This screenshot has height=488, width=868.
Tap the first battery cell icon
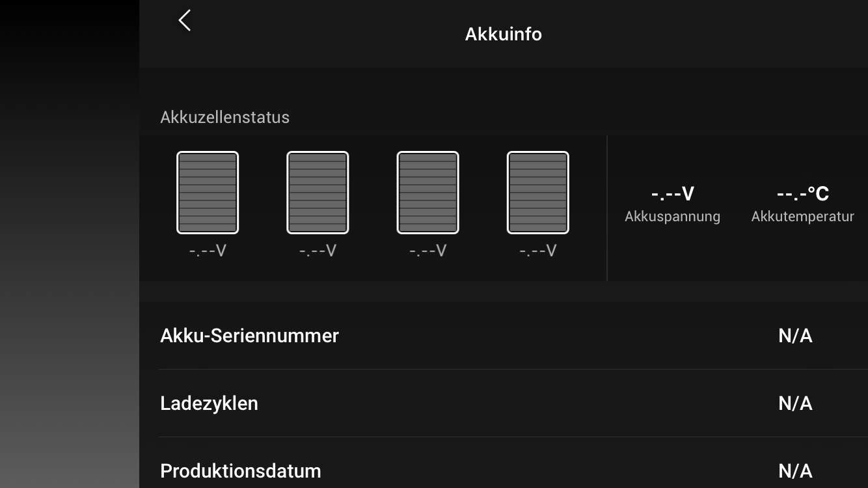[x=208, y=193]
